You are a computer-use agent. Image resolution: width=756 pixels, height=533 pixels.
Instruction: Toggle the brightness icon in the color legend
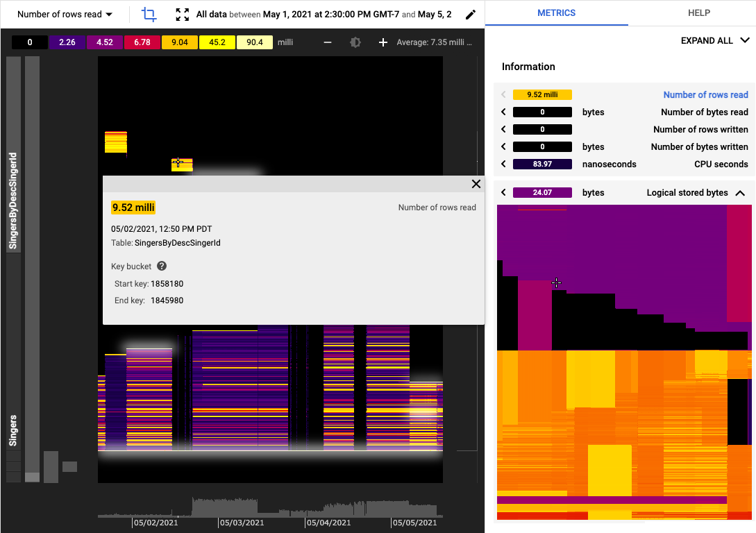[355, 42]
